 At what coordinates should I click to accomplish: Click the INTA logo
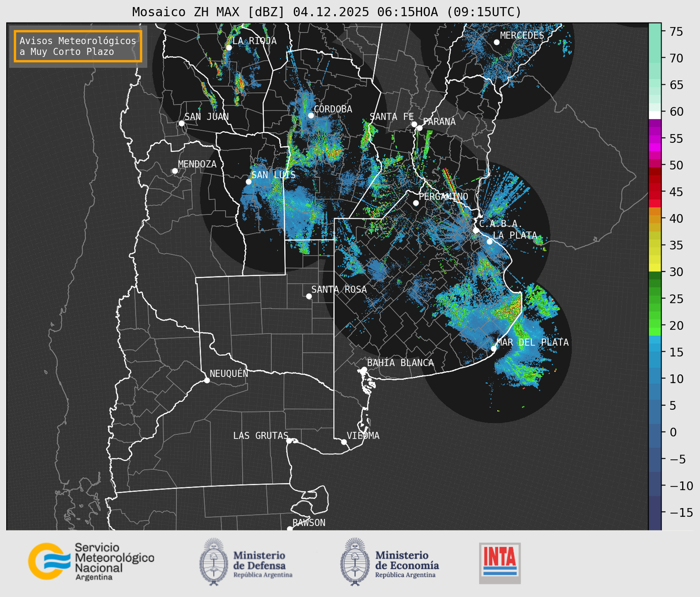(500, 563)
